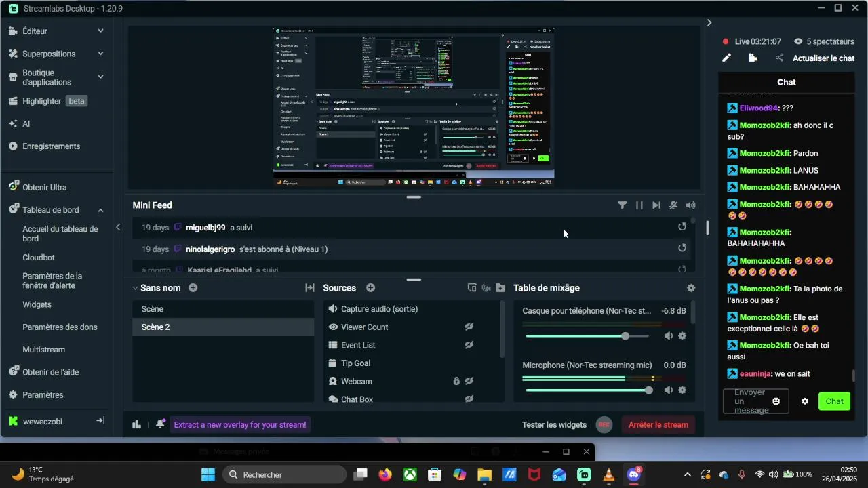Click Arrêter le stream button
This screenshot has height=488, width=868.
658,425
